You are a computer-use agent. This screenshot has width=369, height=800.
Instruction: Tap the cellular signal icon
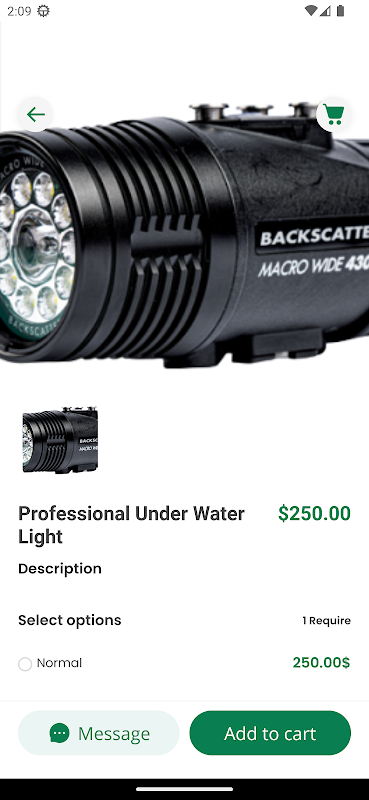(x=325, y=11)
